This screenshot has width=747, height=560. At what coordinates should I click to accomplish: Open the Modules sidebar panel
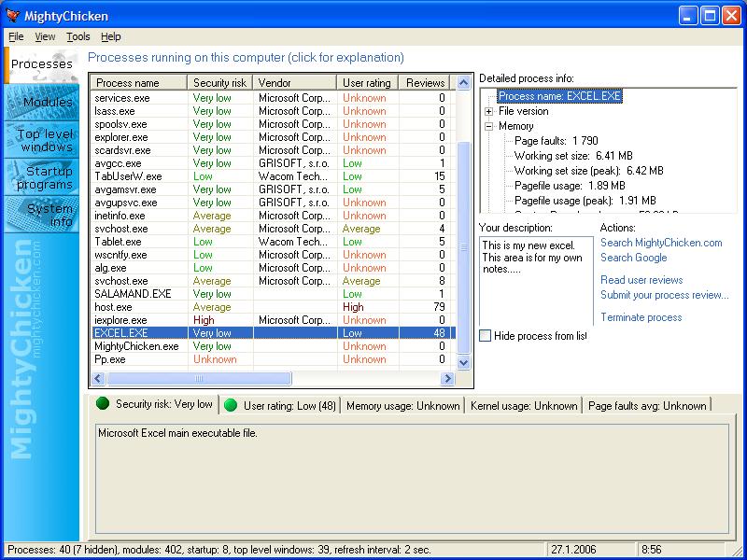pos(41,102)
